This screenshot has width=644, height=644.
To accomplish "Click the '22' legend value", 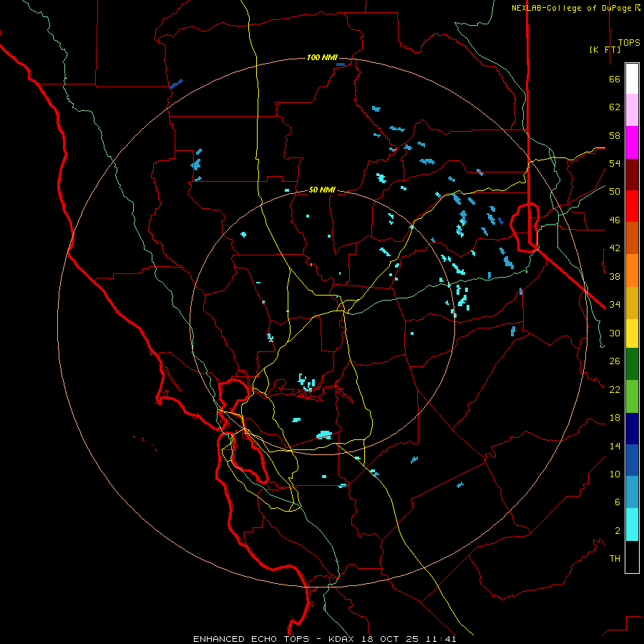I will click(x=615, y=389).
